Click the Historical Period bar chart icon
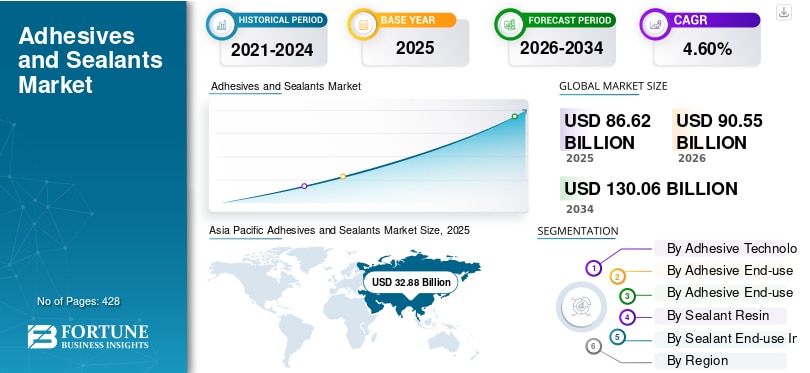810x373 pixels. coord(222,24)
